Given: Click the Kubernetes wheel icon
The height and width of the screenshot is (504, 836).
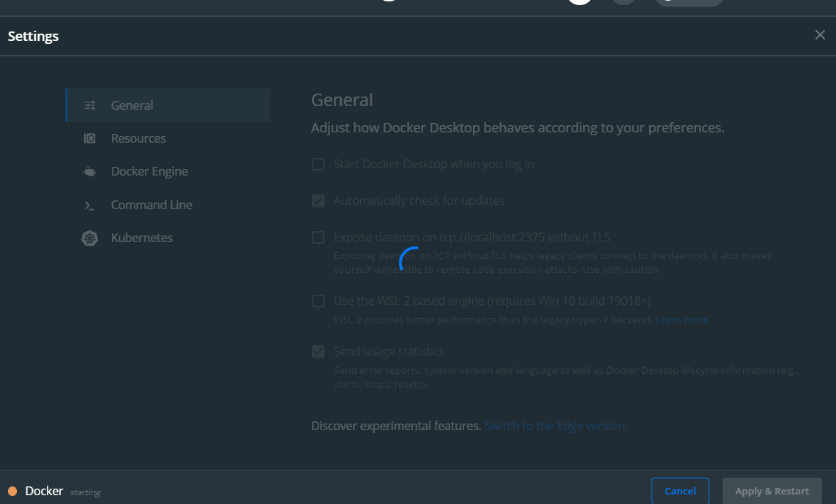Looking at the screenshot, I should coord(89,238).
